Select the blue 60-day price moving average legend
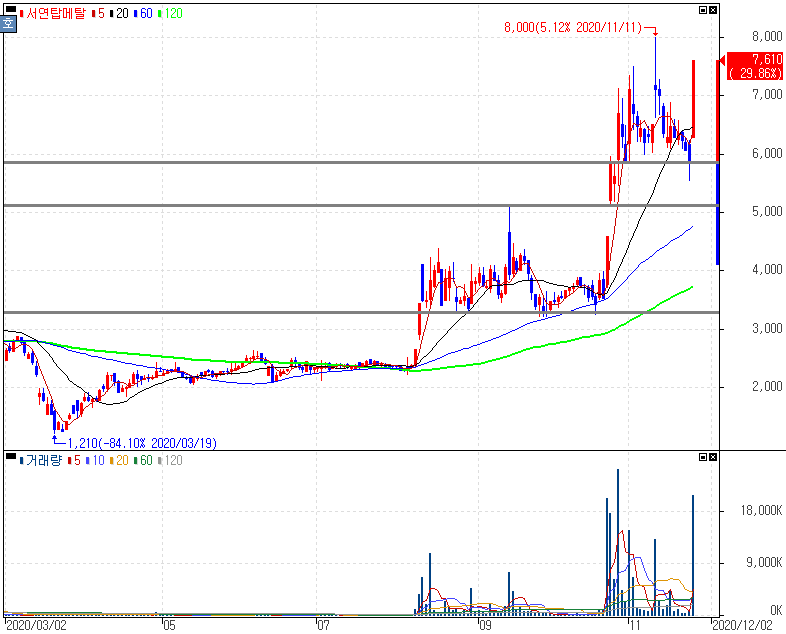 click(x=143, y=14)
